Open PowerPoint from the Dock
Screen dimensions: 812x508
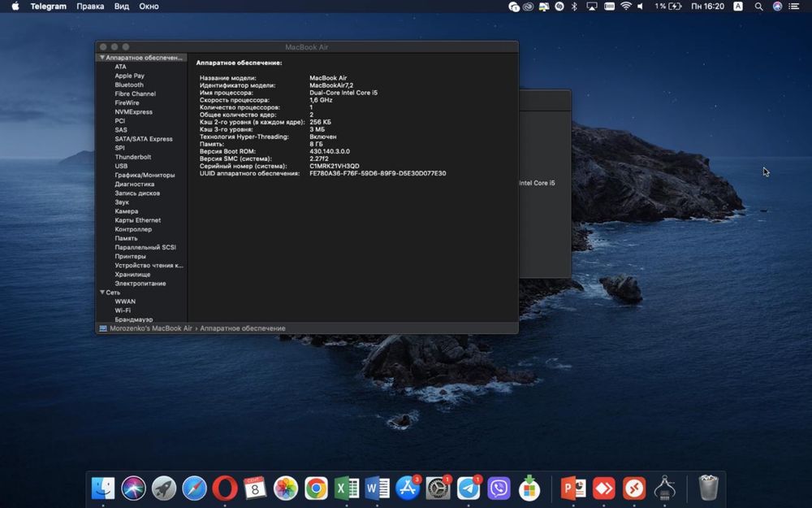pyautogui.click(x=572, y=488)
